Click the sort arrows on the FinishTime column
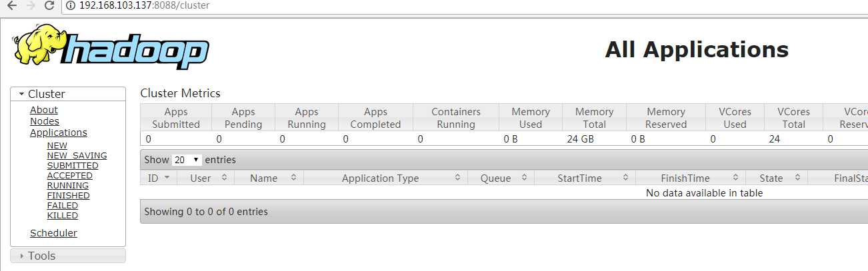868x271 pixels. tap(735, 178)
